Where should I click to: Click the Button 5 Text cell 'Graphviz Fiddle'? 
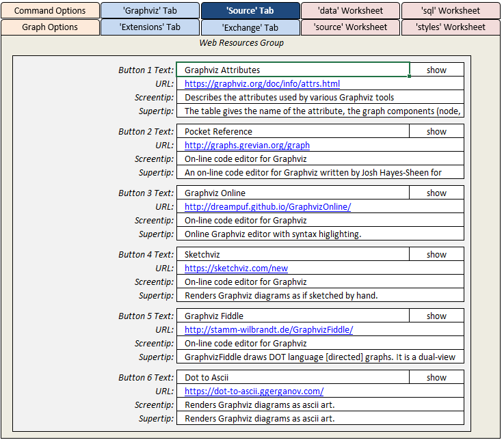[293, 316]
